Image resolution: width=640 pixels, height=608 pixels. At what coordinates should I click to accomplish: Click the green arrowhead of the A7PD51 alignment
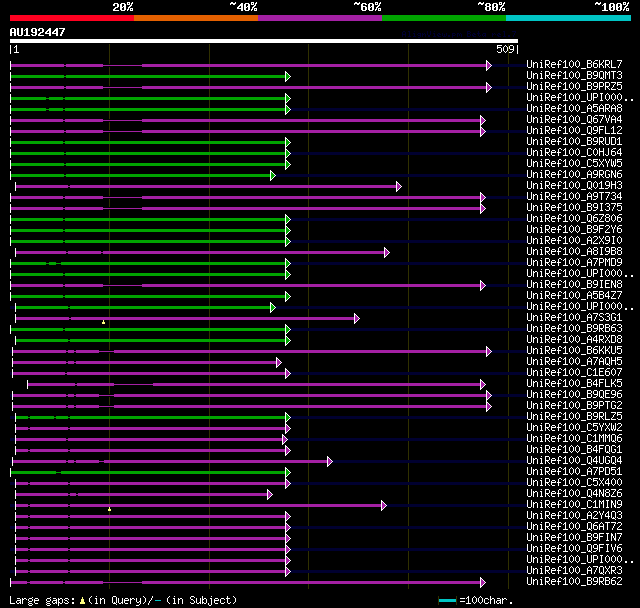click(x=288, y=473)
